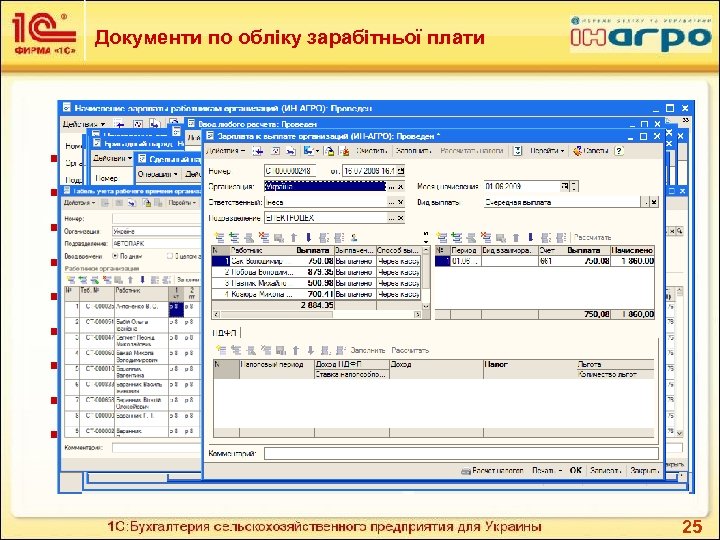Click the vertical scrollbar of the workers table
The image size is (720, 540).
(x=426, y=278)
